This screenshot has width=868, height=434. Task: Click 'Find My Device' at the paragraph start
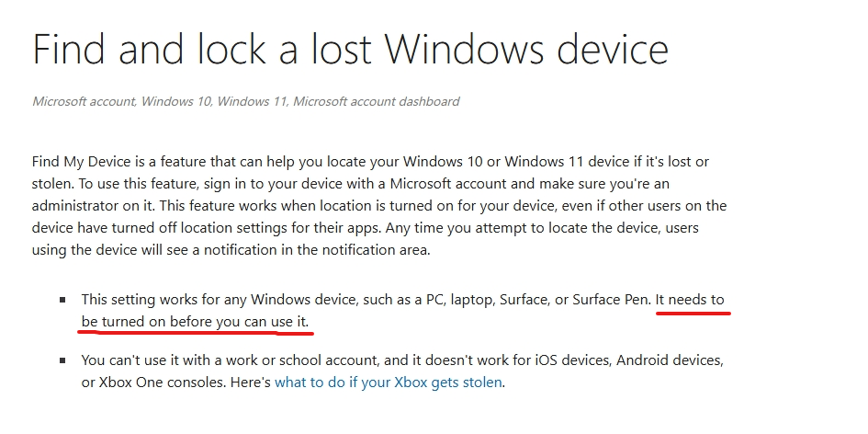pos(79,161)
